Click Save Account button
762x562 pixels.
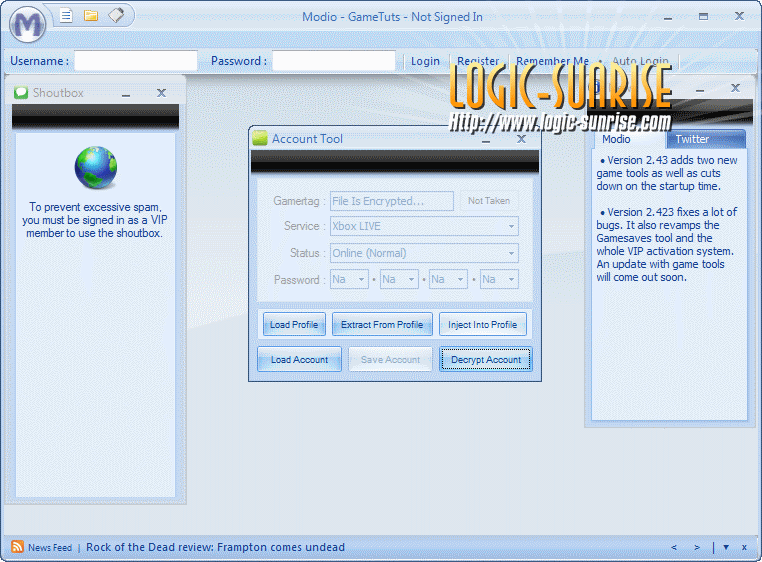[x=390, y=359]
